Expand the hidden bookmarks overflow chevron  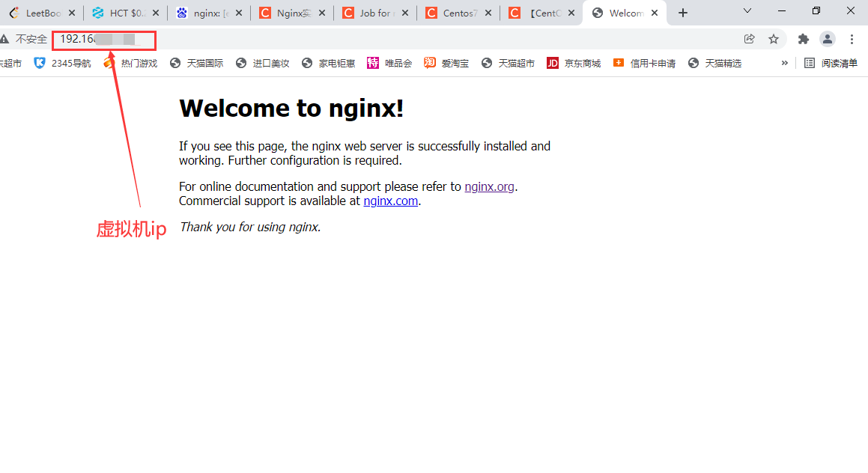pos(784,63)
